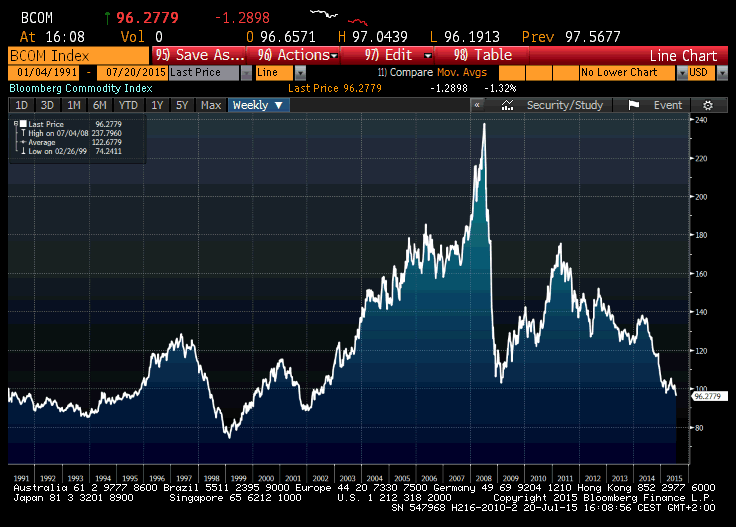Image resolution: width=736 pixels, height=527 pixels.
Task: Click the 1999 label on time axis
Action: [x=238, y=479]
